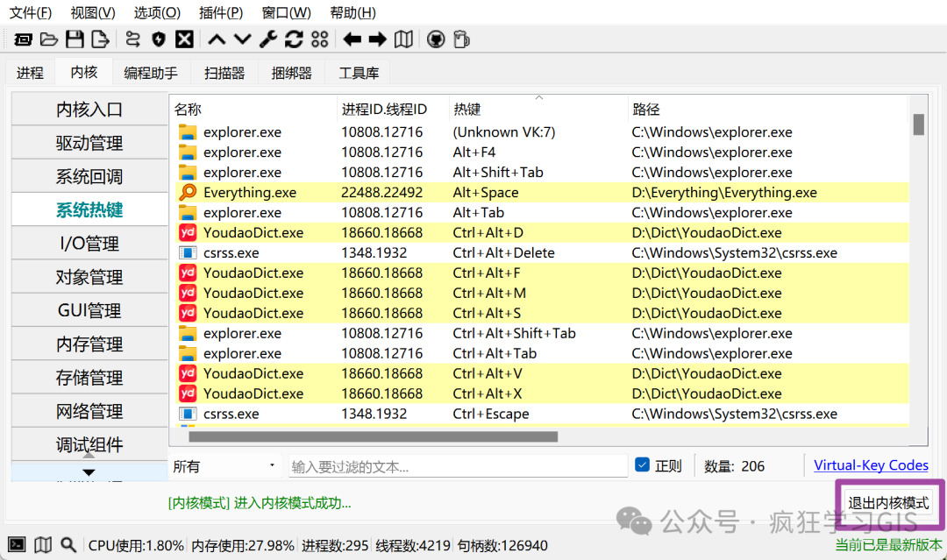This screenshot has height=560, width=947.
Task: Click the four-squares grid icon in toolbar
Action: 319,39
